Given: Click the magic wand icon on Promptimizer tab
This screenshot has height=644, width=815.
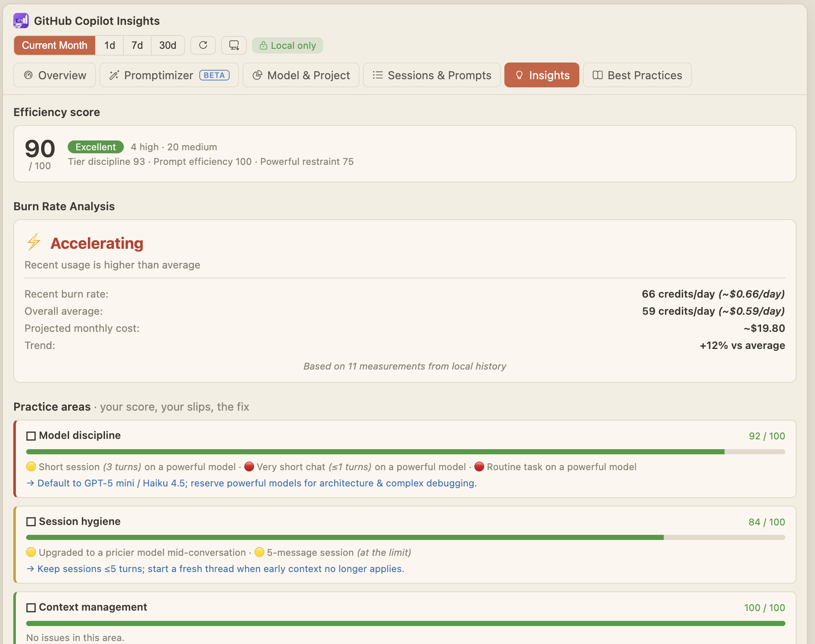Looking at the screenshot, I should click(x=114, y=75).
